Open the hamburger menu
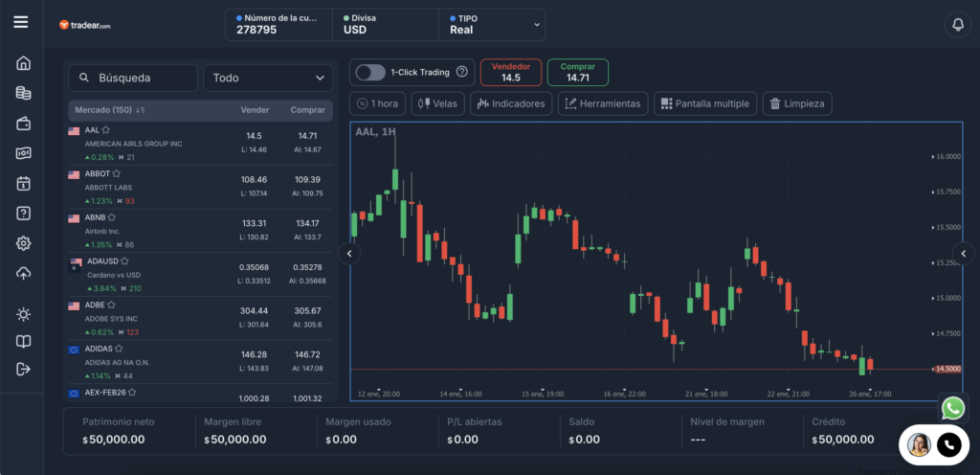The image size is (980, 475). pos(21,22)
